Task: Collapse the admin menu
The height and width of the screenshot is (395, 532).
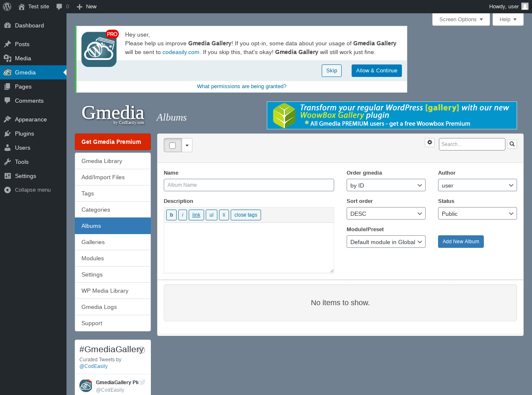Action: [33, 190]
